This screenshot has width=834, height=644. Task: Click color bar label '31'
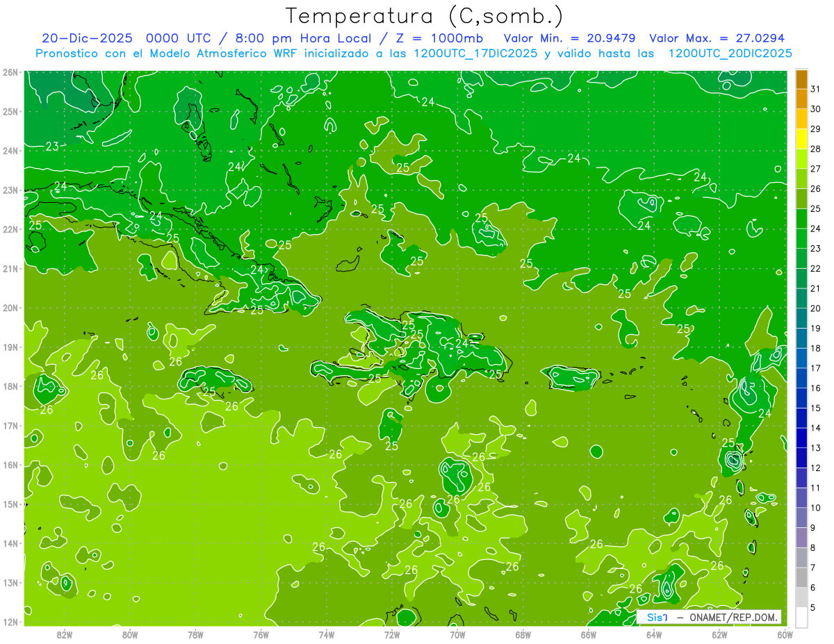point(815,90)
